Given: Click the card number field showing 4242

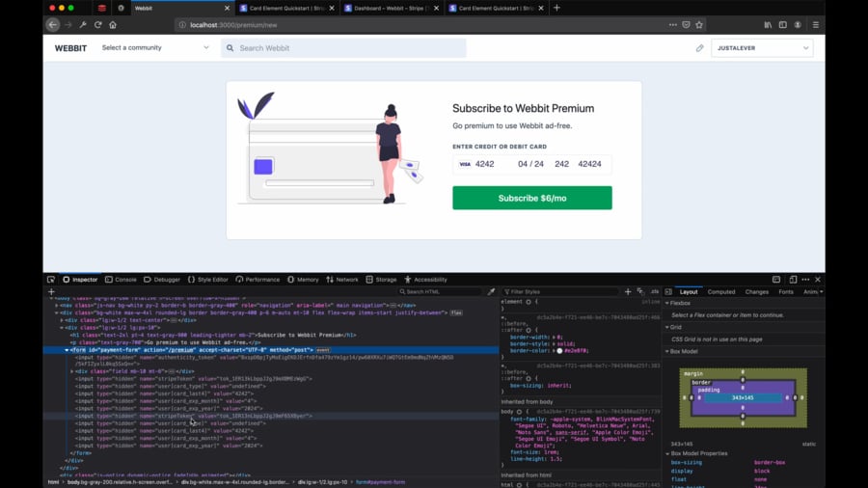Looking at the screenshot, I should (484, 164).
